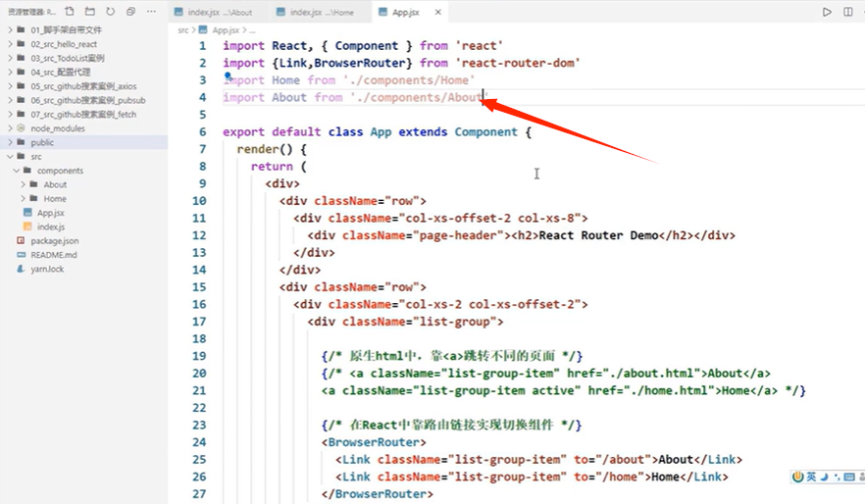Click the README.md file icon
This screenshot has height=504, width=865.
coord(21,255)
